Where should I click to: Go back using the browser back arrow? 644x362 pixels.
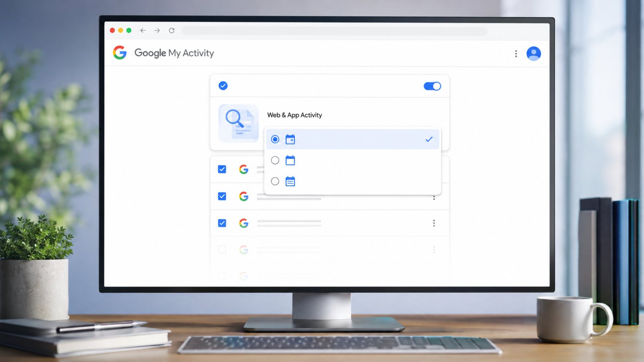(143, 31)
